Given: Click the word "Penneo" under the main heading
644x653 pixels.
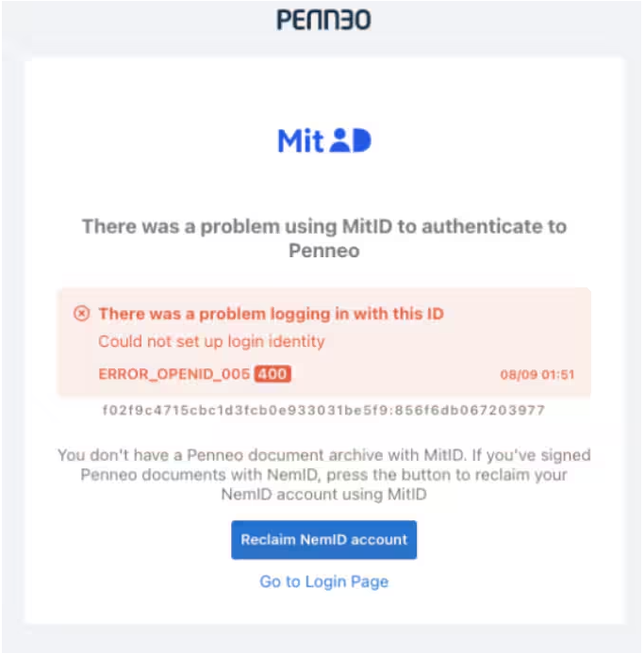Looking at the screenshot, I should pyautogui.click(x=323, y=251).
